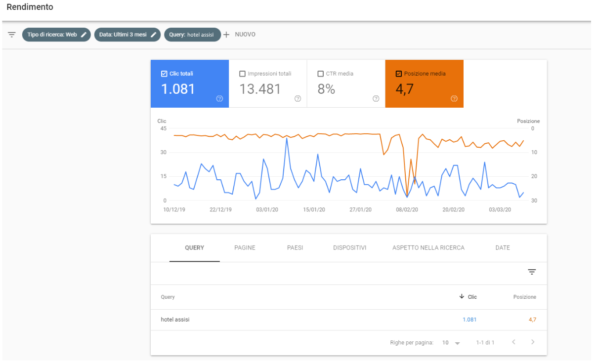Open help icon on Clic totali card
The image size is (596, 364).
click(x=219, y=99)
